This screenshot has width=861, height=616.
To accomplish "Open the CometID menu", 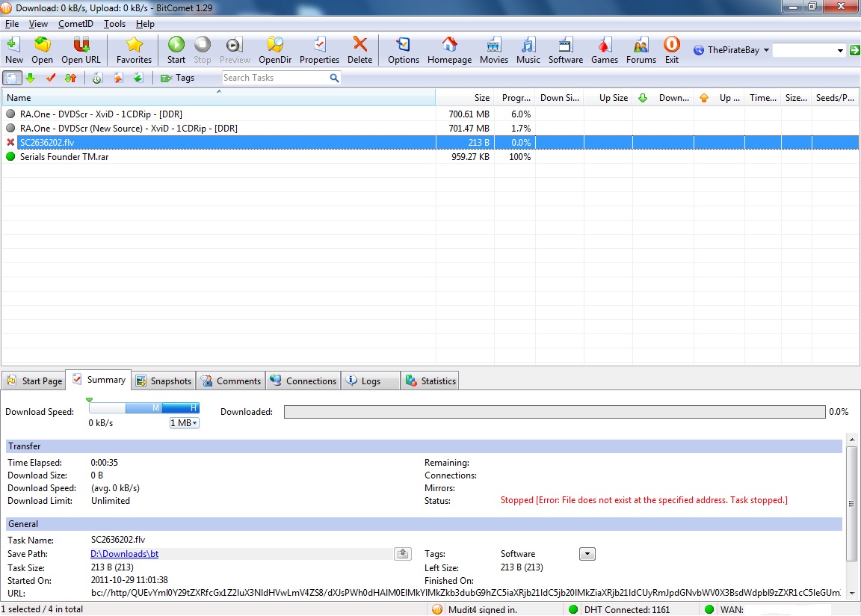I will pos(75,24).
